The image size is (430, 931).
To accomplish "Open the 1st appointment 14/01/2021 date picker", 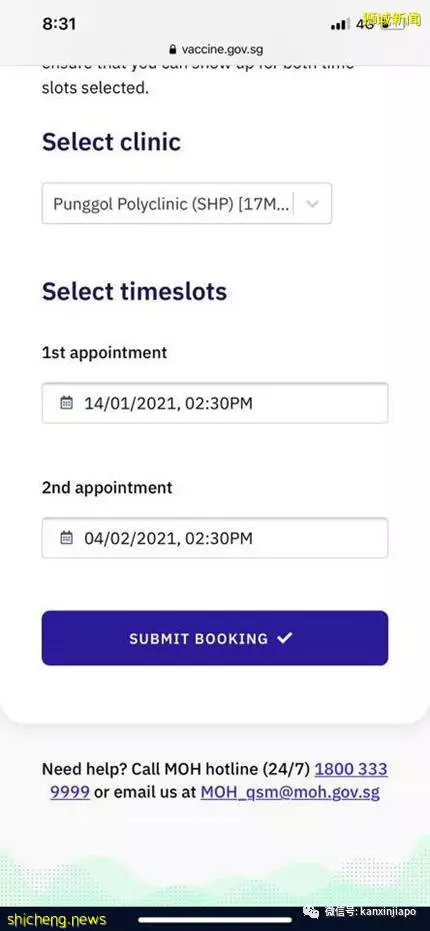I will click(215, 403).
